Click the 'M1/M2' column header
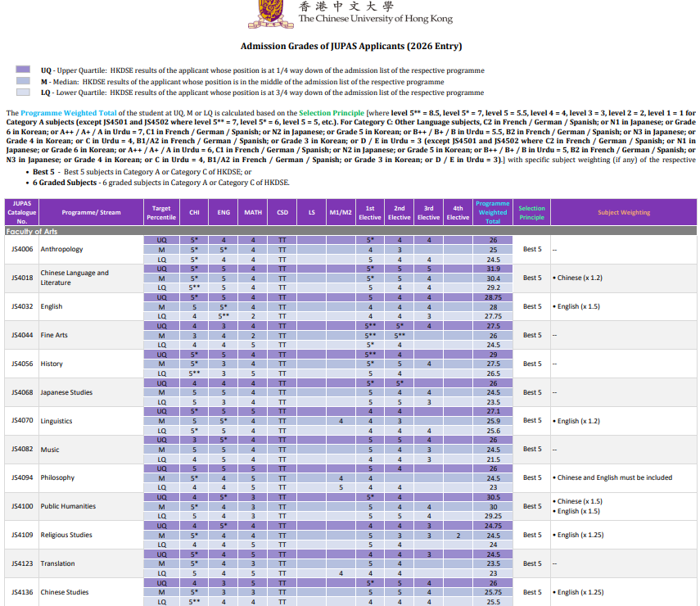700x606 pixels. click(x=341, y=212)
